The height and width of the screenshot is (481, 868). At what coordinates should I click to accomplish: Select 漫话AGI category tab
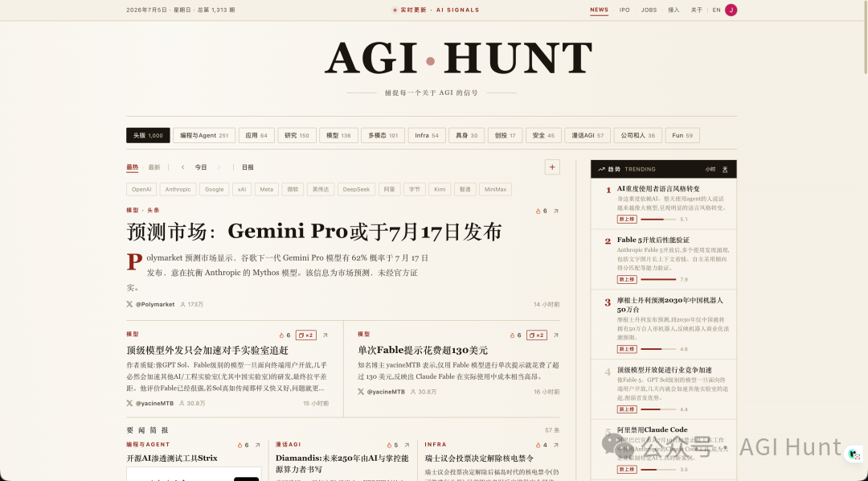coord(588,135)
